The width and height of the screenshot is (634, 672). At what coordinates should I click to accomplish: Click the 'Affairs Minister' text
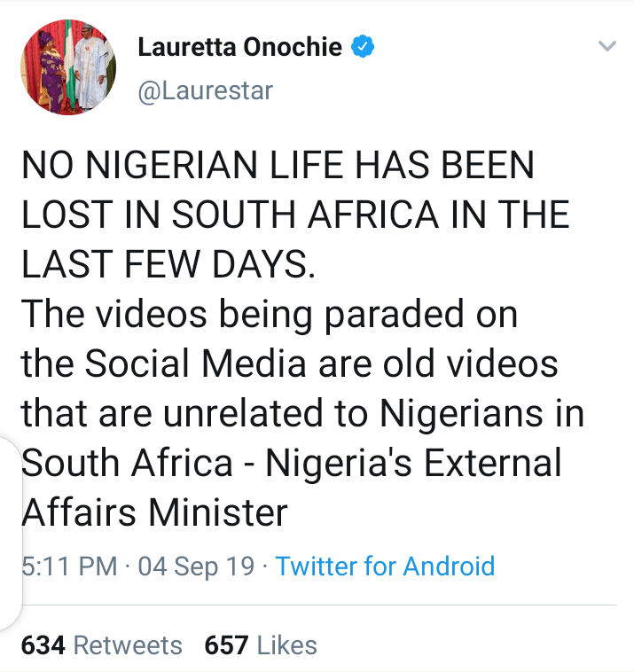(x=155, y=512)
